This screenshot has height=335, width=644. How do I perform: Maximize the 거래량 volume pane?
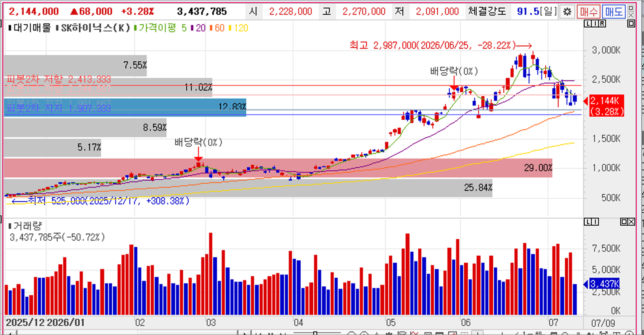point(624,222)
